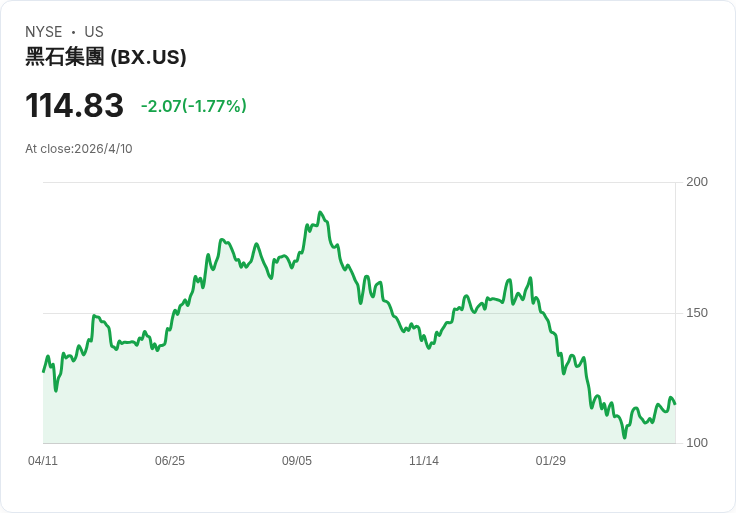The height and width of the screenshot is (513, 736).
Task: Click the 100 y-axis label
Action: (697, 443)
